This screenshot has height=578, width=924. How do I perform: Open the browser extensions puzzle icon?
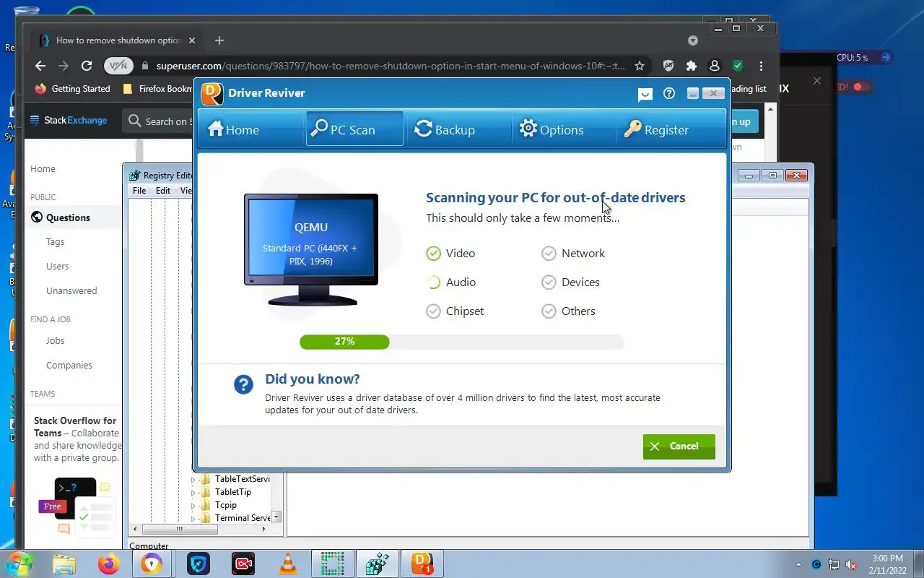click(x=692, y=66)
